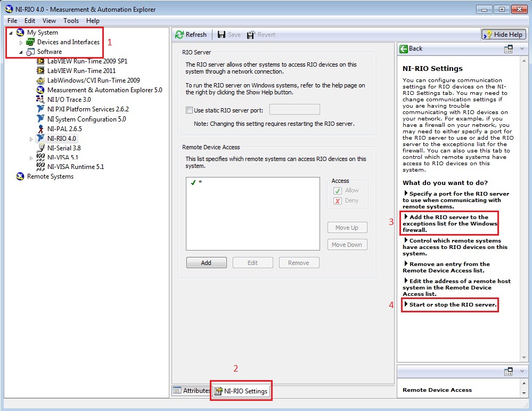Click the static RIO server port field

[x=294, y=109]
